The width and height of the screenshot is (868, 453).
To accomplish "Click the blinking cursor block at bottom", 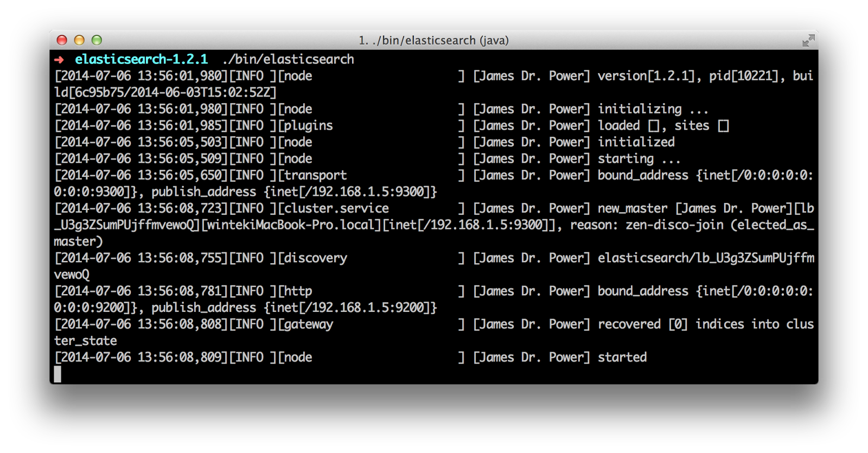I will (58, 374).
